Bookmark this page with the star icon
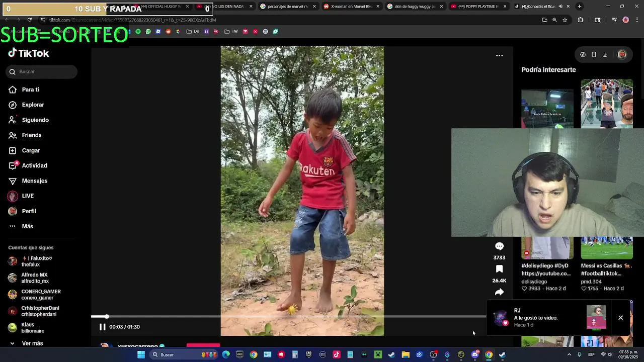Viewport: 644px width, 362px height. (x=565, y=20)
